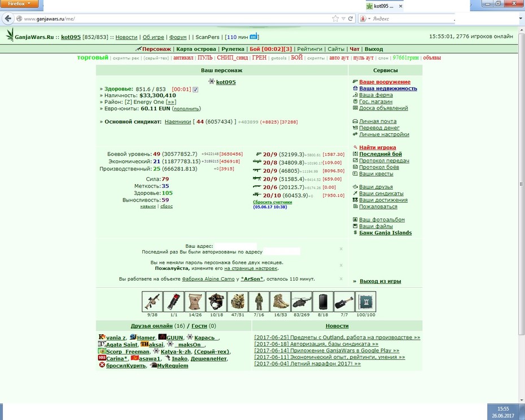Image resolution: width=525 pixels, height=420 pixels.
Task: Click the syndicate badge icon beside kot095
Action: click(211, 81)
